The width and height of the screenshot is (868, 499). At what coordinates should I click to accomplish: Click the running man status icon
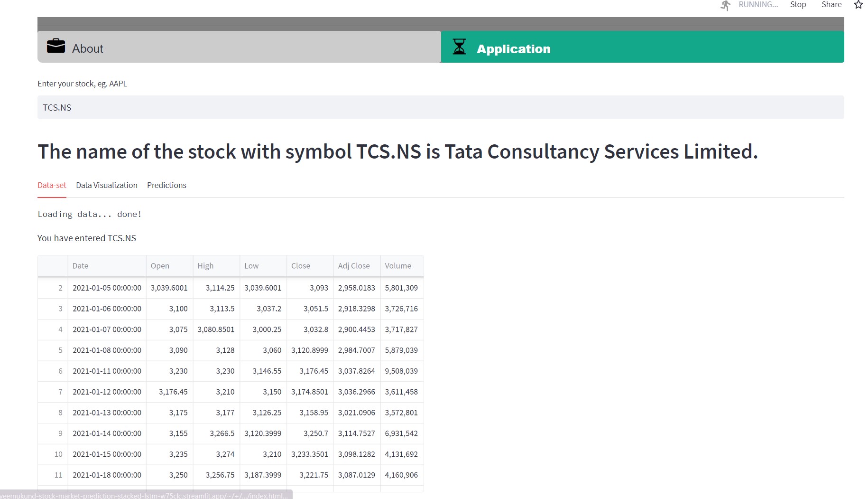click(725, 5)
